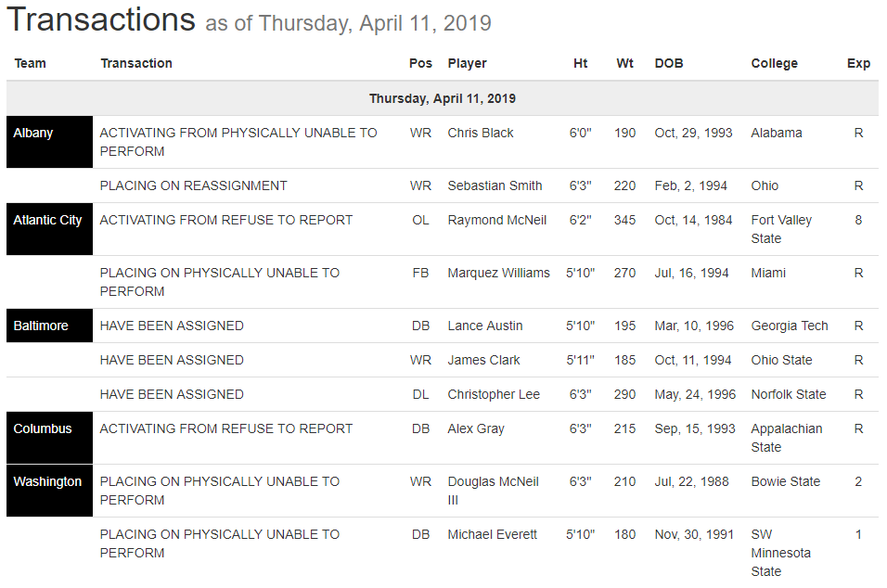
Task: Select player Lance Austin
Action: 484,326
